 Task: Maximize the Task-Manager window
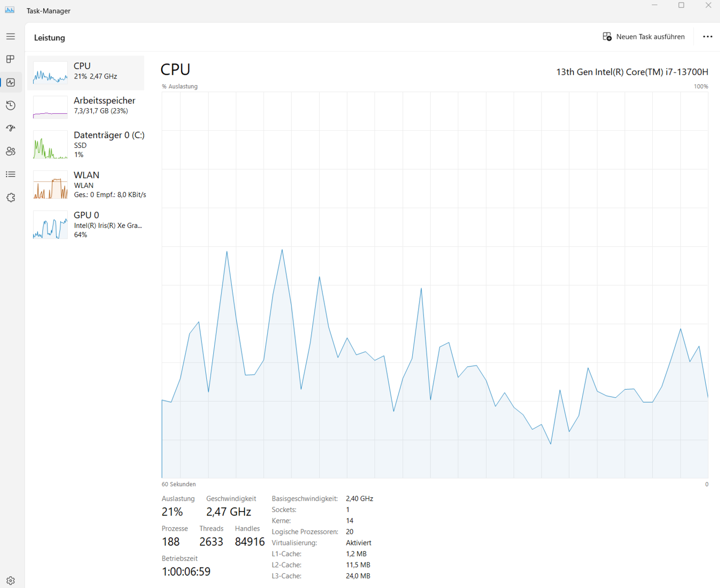[x=681, y=5]
